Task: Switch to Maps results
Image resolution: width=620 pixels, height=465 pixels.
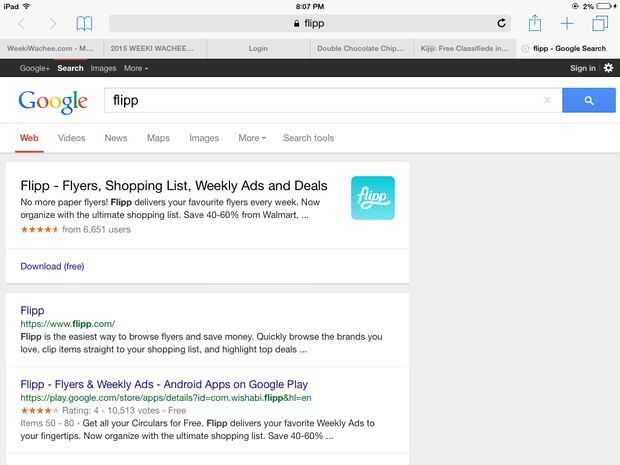Action: pyautogui.click(x=158, y=138)
